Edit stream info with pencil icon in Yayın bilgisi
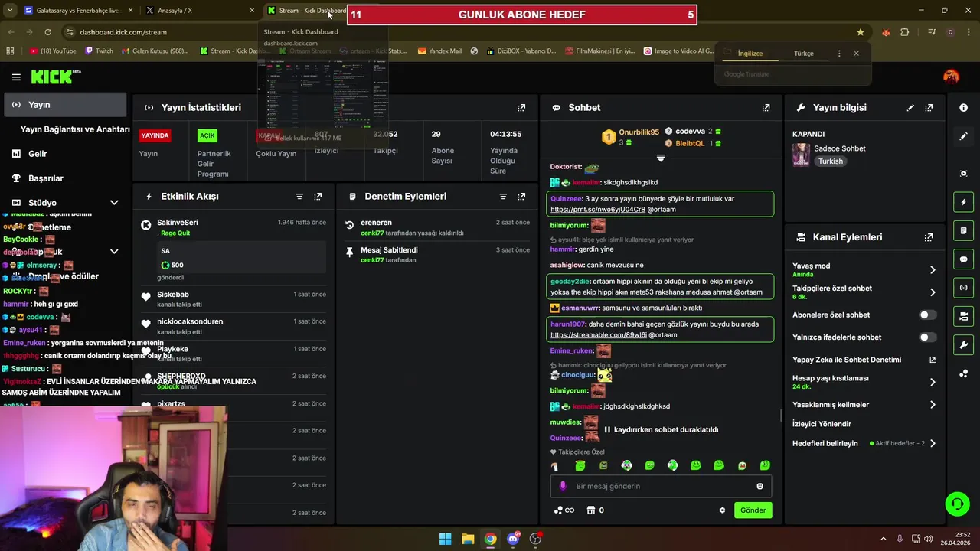This screenshot has height=551, width=980. coord(910,108)
